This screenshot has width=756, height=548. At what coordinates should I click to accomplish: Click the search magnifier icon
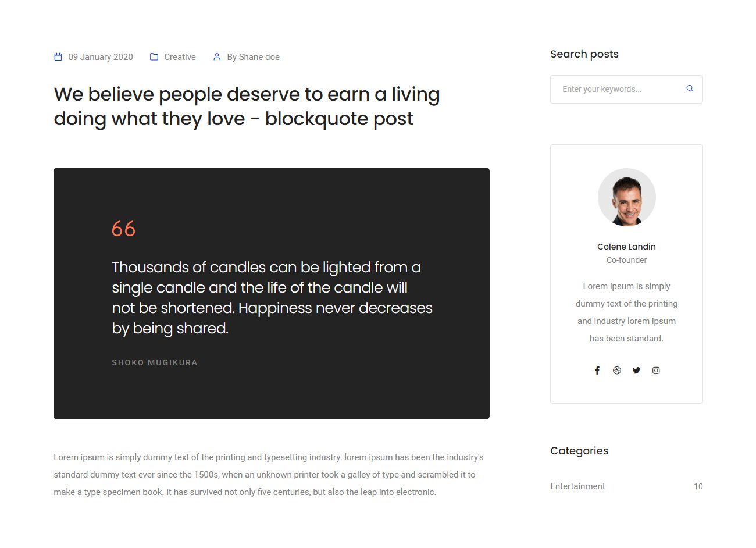pyautogui.click(x=690, y=88)
